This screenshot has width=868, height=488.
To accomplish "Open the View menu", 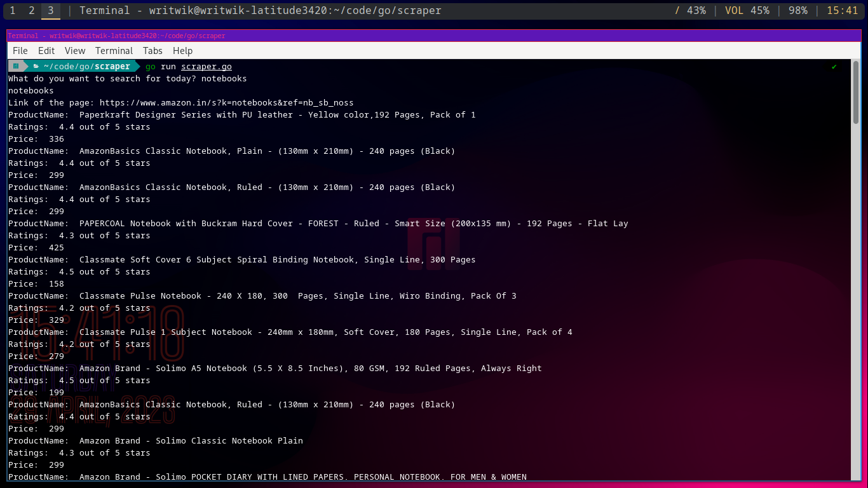I will 74,50.
